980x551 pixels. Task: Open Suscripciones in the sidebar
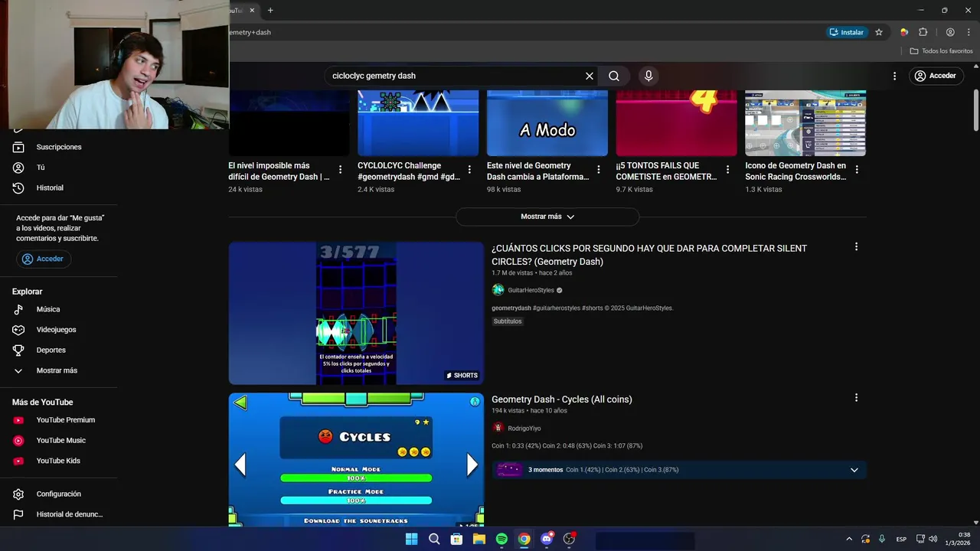click(x=59, y=147)
